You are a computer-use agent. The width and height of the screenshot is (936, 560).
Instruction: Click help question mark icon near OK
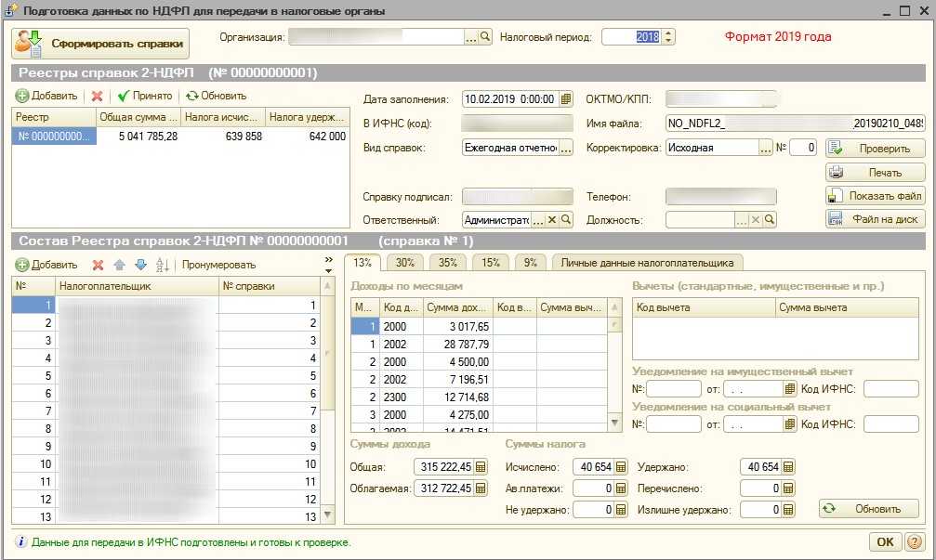(914, 541)
